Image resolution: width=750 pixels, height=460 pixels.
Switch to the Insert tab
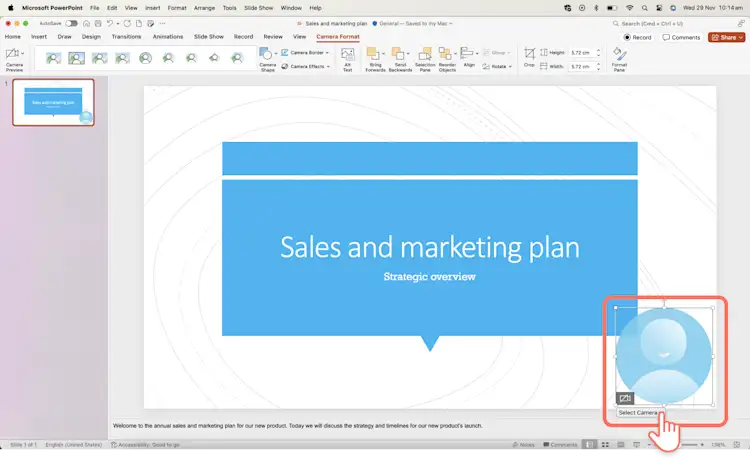click(39, 37)
